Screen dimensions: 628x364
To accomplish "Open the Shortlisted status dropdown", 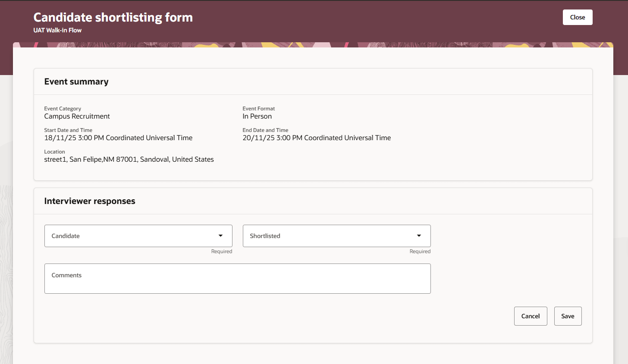I will (336, 236).
